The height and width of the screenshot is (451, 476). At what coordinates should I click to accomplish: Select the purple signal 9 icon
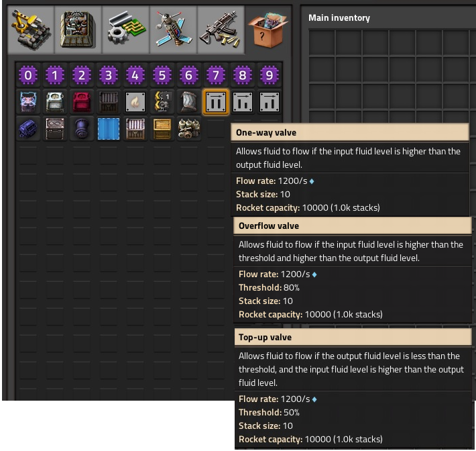269,75
